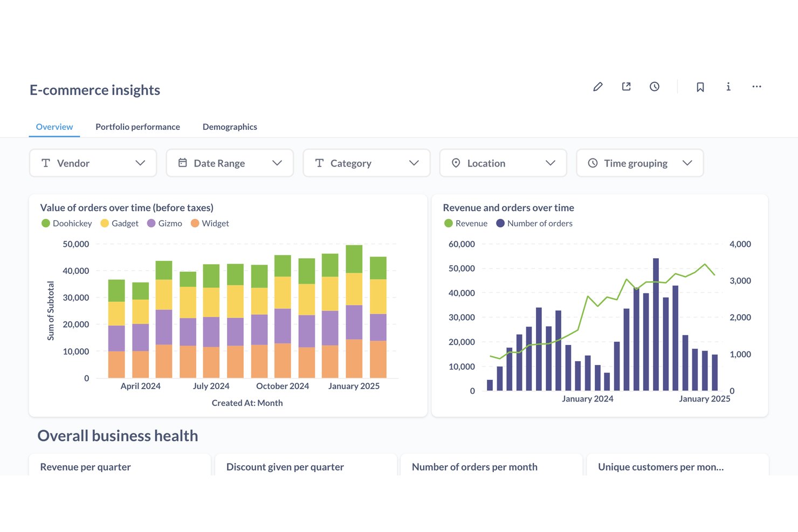798x532 pixels.
Task: Switch to the Overview tab
Action: point(54,127)
